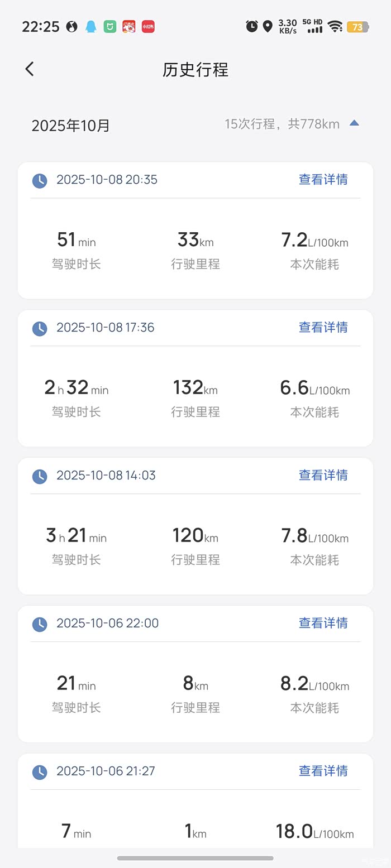This screenshot has height=868, width=391.
Task: Tap clock icon for 22:00 trip
Action: pos(40,624)
